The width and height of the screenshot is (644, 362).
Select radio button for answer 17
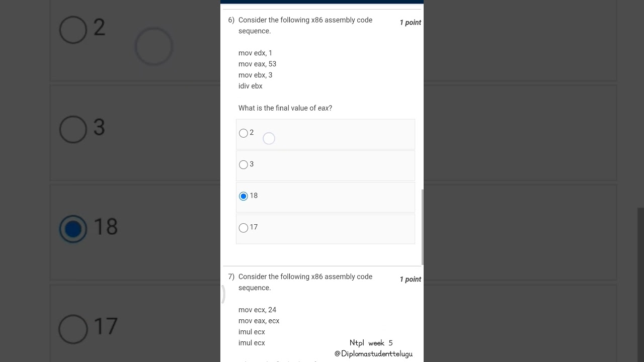244,228
